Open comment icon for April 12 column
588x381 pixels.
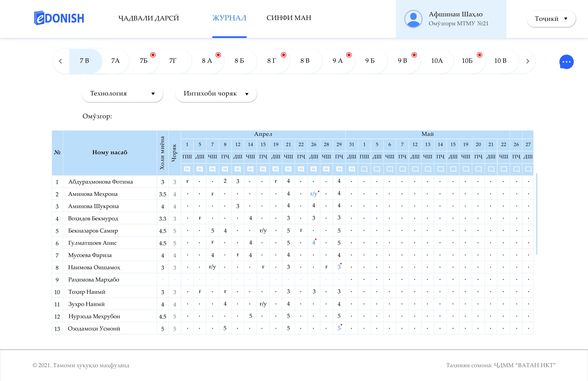[x=238, y=169]
